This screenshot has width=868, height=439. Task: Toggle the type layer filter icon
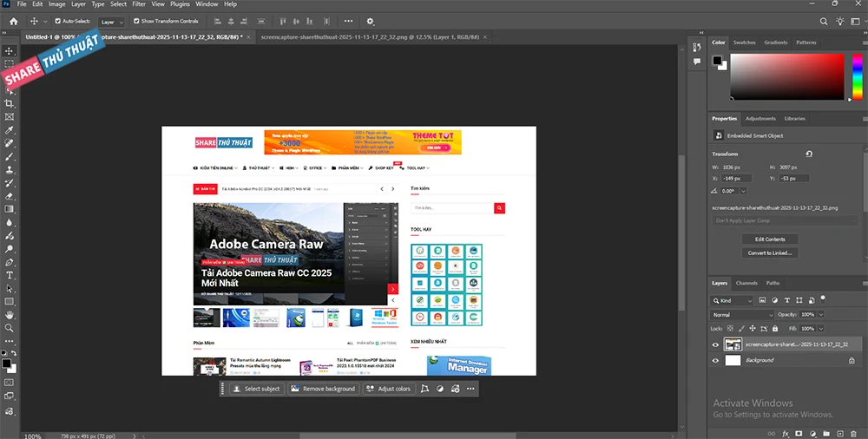point(787,300)
